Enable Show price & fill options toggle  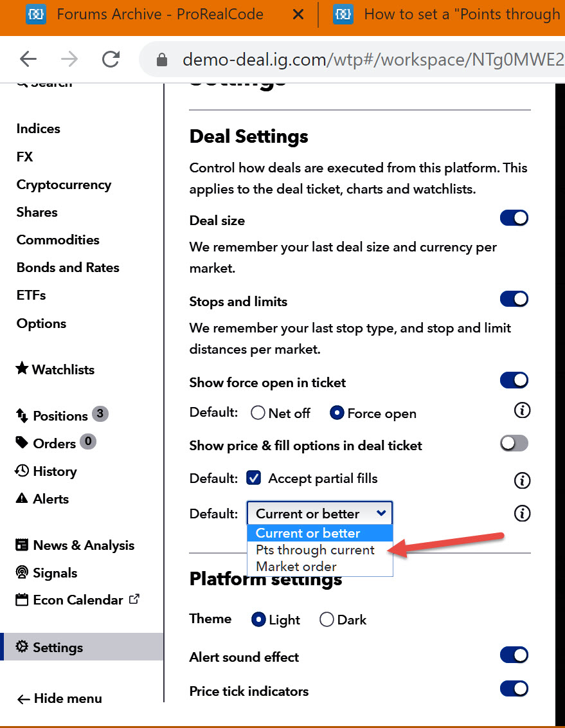click(514, 443)
